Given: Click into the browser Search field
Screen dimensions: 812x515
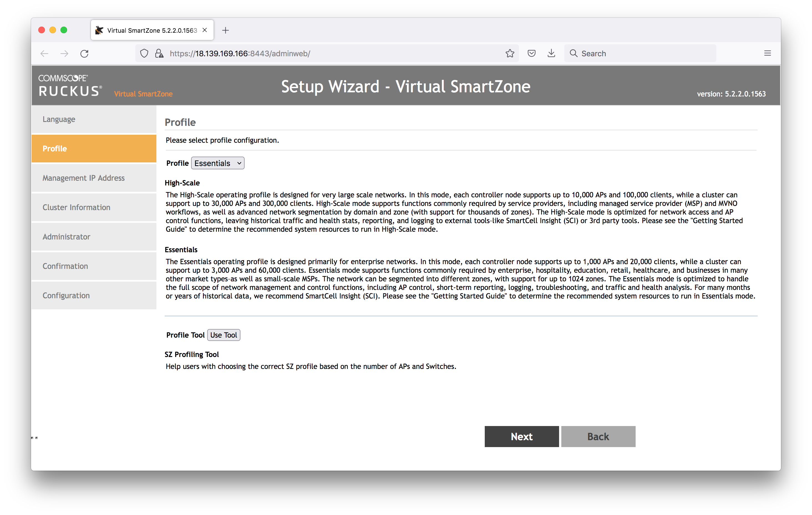Looking at the screenshot, I should [x=641, y=53].
